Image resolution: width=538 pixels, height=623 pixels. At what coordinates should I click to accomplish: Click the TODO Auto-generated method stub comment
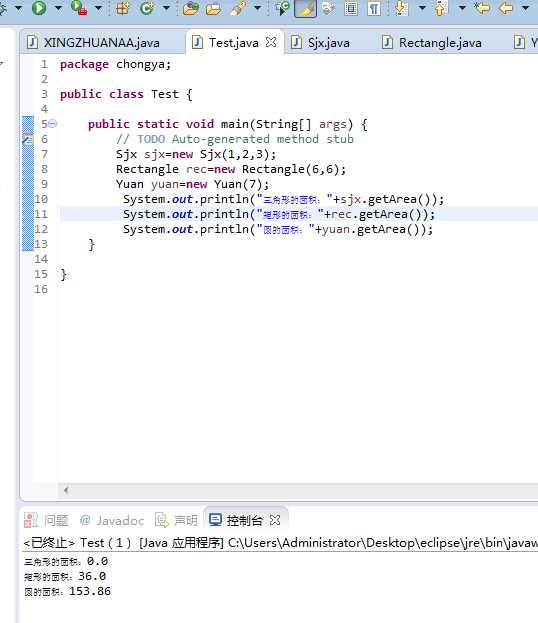pyautogui.click(x=235, y=139)
